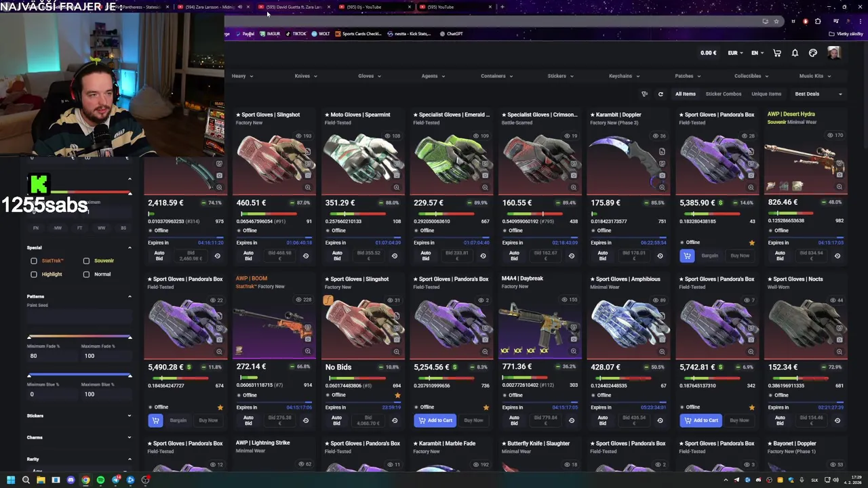Open bid history for the 175.89 € Karambit Doppler
Viewport: 868px width, 488px height.
coord(660,256)
